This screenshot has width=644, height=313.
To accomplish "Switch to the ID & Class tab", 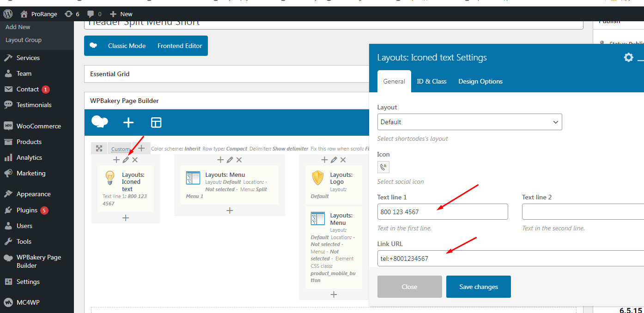I will (431, 81).
